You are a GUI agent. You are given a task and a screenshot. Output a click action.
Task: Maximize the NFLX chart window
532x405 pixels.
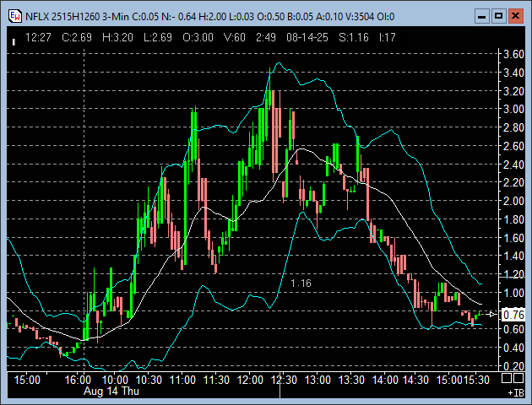point(498,16)
